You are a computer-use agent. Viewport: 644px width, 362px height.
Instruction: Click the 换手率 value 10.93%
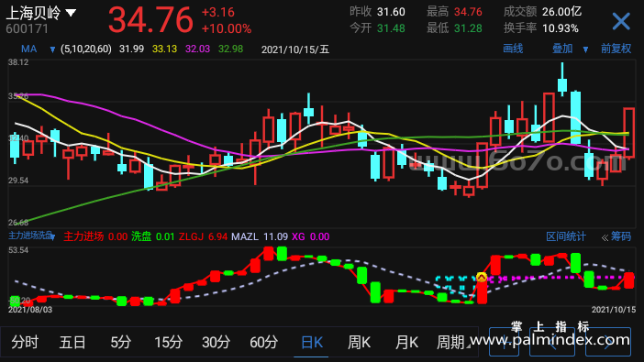tap(561, 28)
